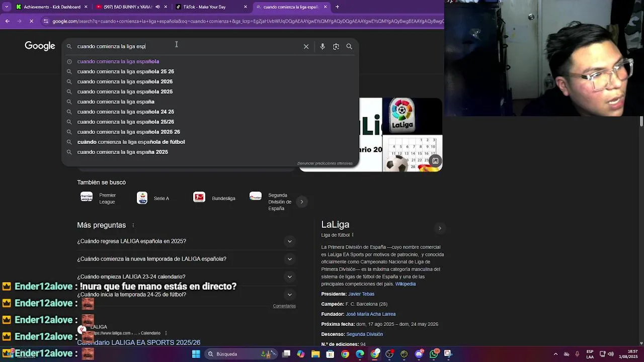This screenshot has width=644, height=362.
Task: Open Segunda División de España search
Action: click(x=272, y=202)
